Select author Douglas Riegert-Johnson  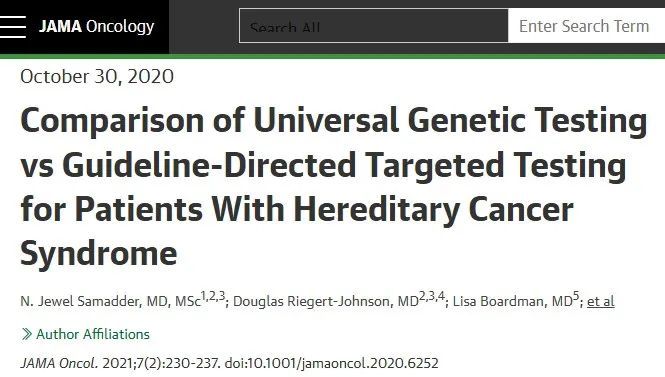coord(326,302)
